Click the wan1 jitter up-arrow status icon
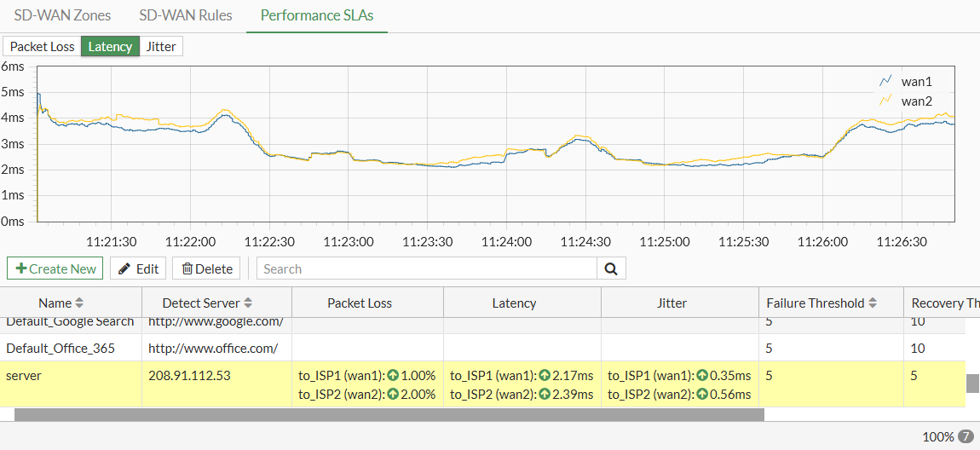The image size is (980, 450). point(702,375)
